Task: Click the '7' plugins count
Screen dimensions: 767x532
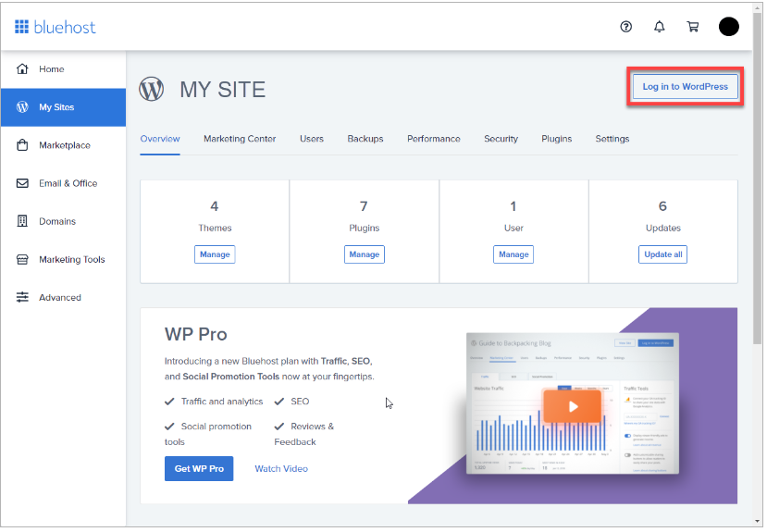Action: pyautogui.click(x=364, y=206)
